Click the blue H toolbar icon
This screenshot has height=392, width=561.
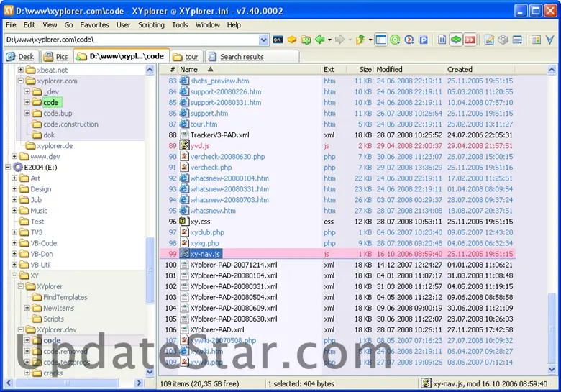click(442, 40)
